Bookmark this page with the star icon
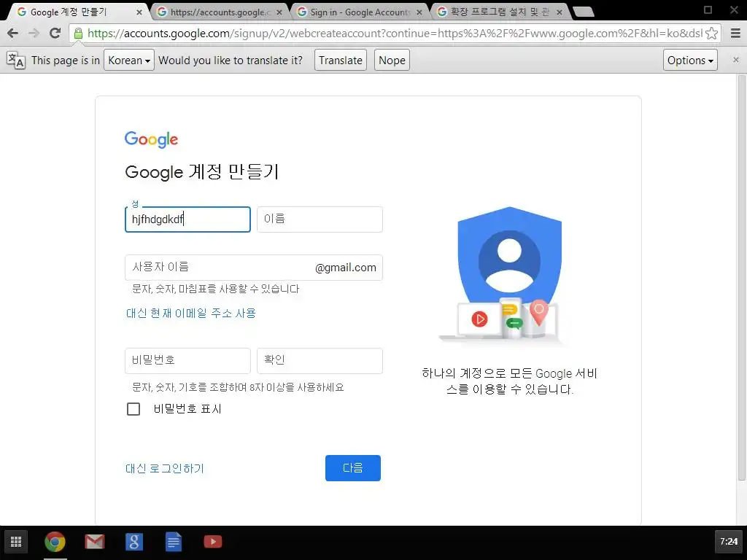 pos(712,33)
